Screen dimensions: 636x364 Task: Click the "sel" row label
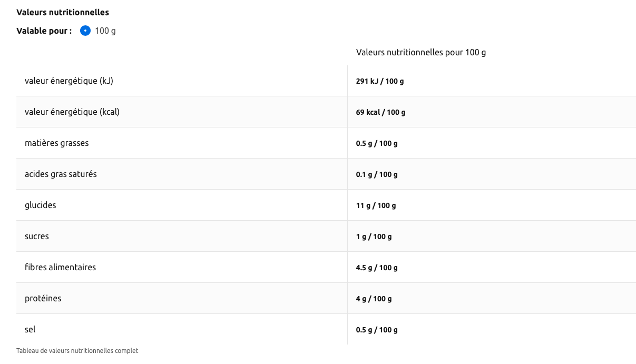(x=30, y=329)
